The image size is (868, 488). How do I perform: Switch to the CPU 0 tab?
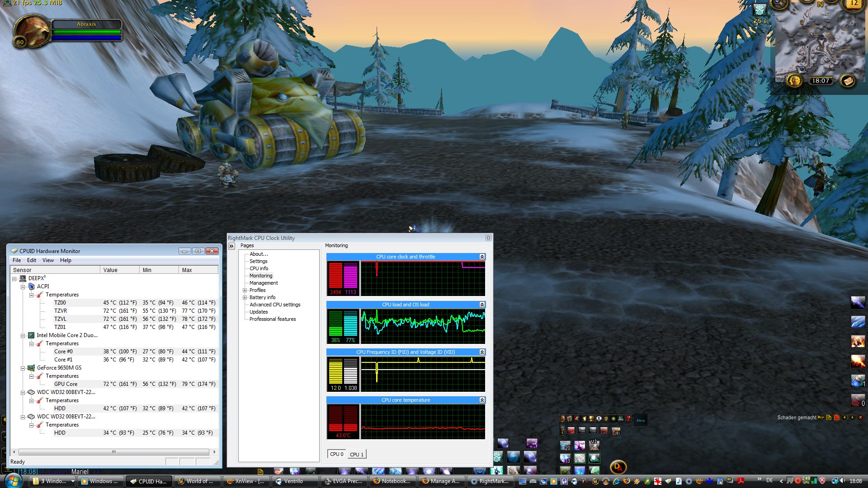pos(336,454)
